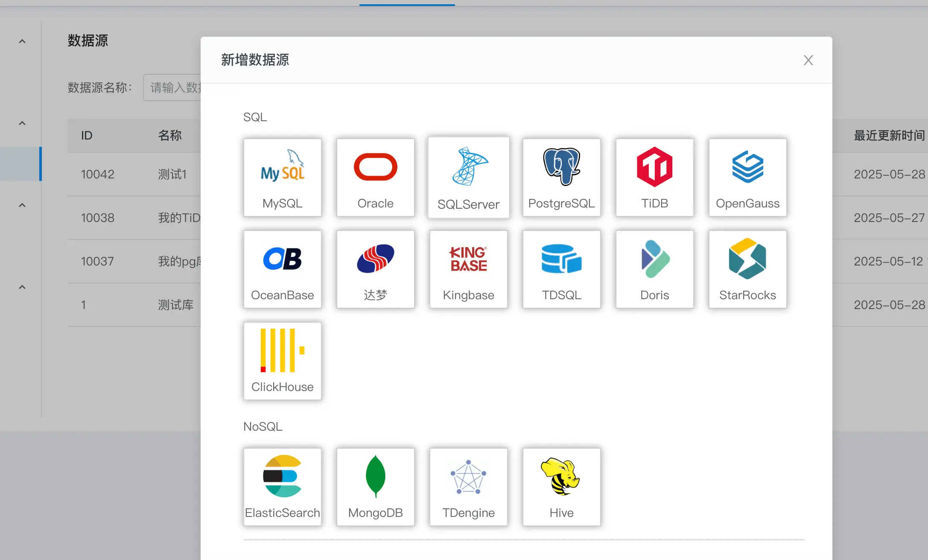Select the Doris data source
This screenshot has height=560, width=928.
(x=654, y=269)
